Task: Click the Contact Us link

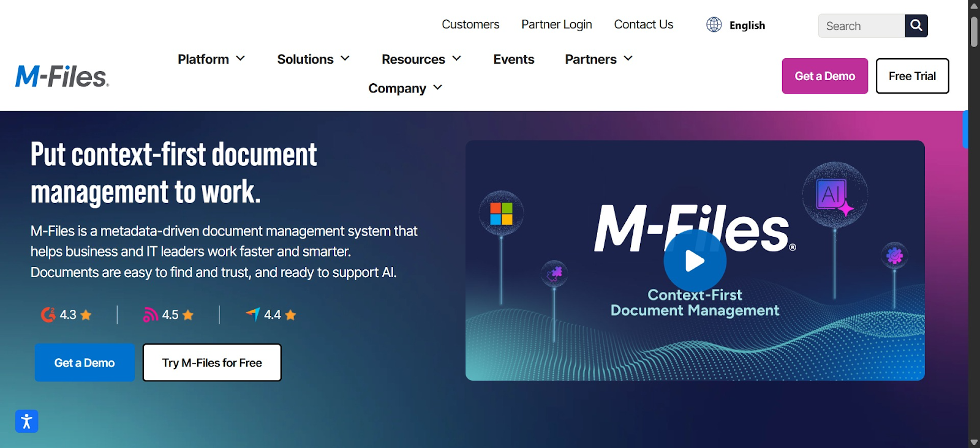Action: [644, 24]
